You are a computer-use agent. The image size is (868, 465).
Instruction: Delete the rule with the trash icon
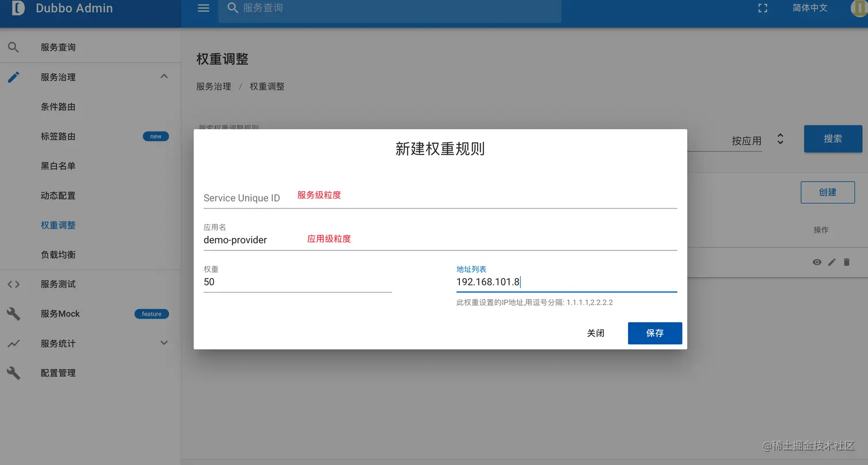coord(846,262)
